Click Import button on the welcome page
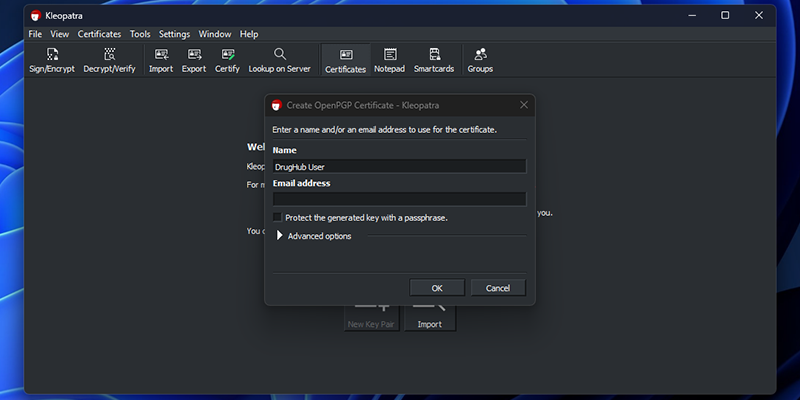The height and width of the screenshot is (400, 800). click(x=430, y=317)
